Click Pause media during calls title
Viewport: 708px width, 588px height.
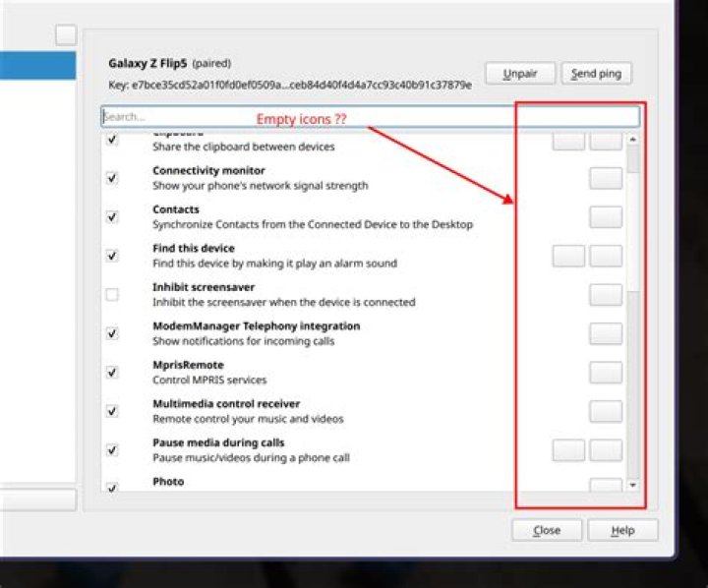click(218, 442)
